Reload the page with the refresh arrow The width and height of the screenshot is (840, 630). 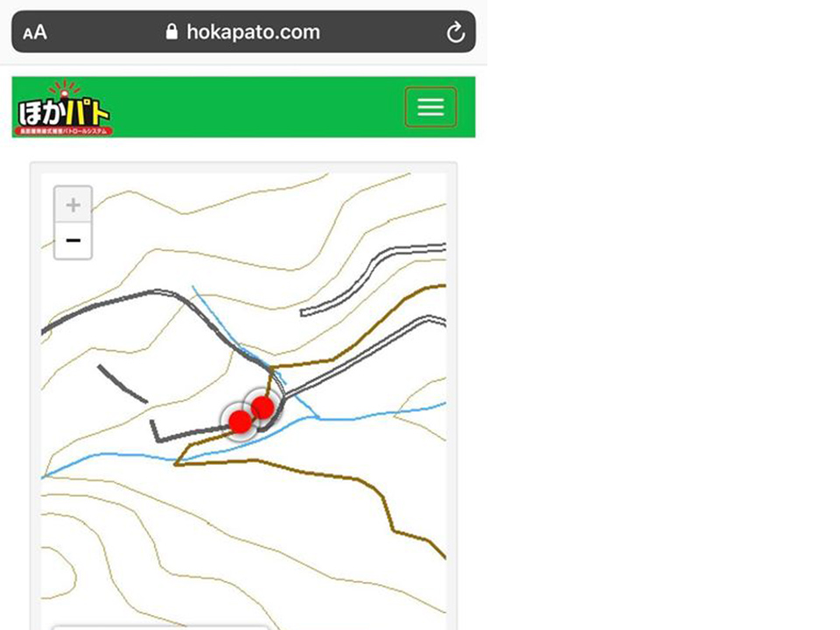point(455,32)
